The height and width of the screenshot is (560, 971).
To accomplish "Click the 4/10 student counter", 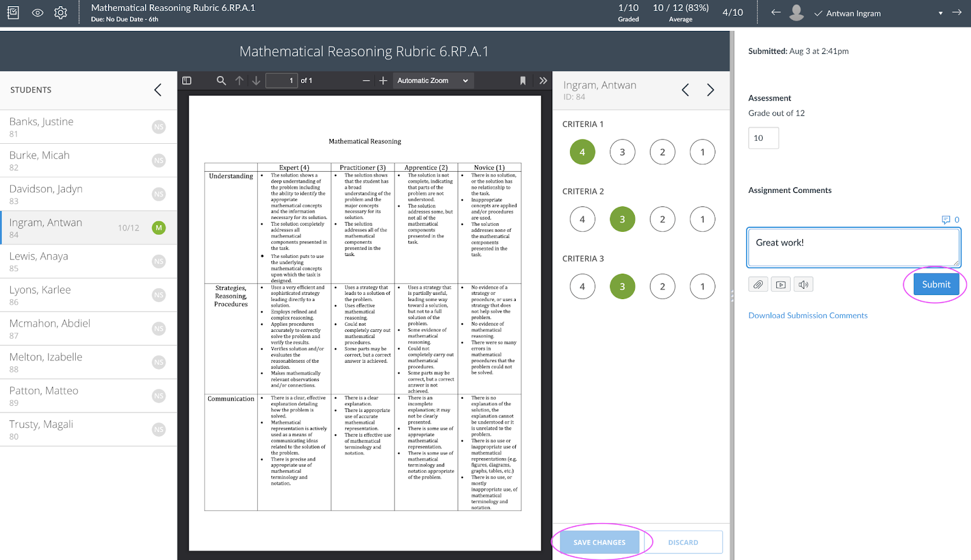I will pos(732,12).
